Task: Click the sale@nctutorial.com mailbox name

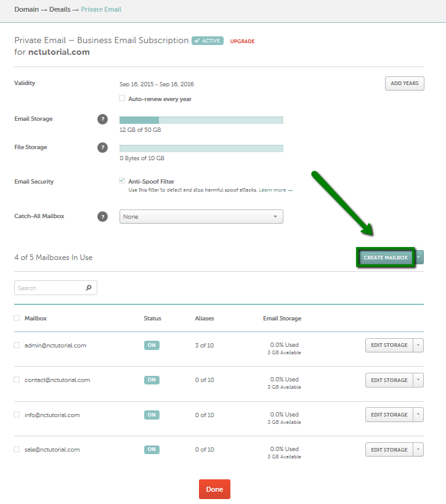Action: (52, 449)
